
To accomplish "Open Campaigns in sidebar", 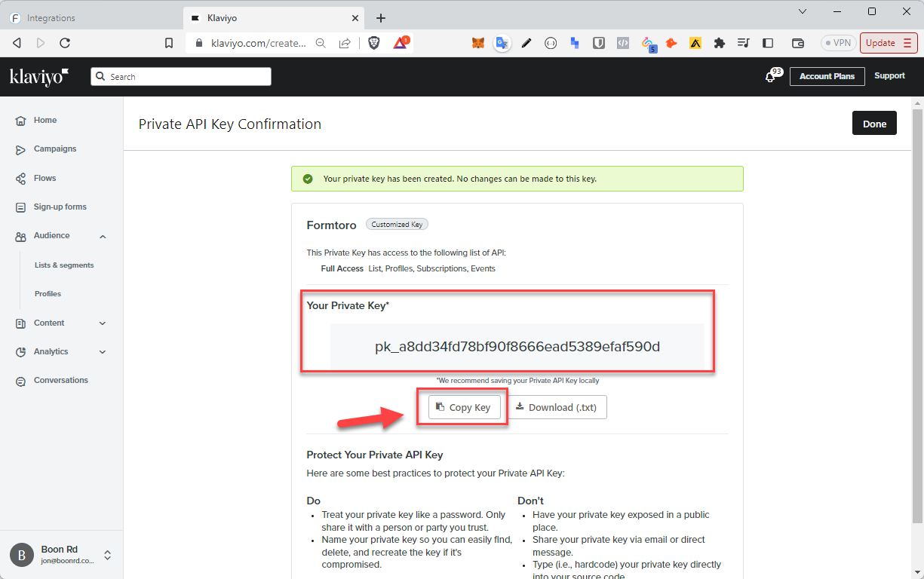I will tap(55, 149).
